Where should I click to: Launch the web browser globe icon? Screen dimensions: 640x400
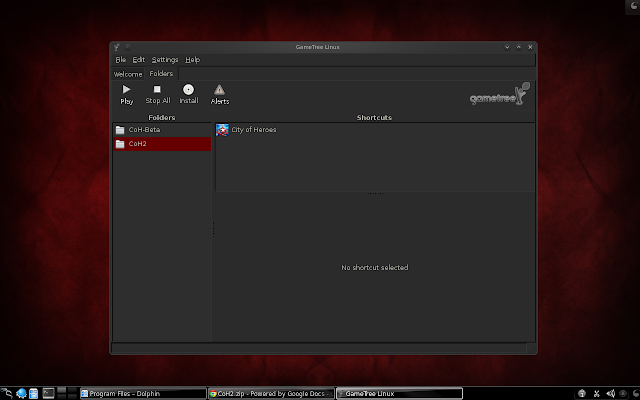21,393
